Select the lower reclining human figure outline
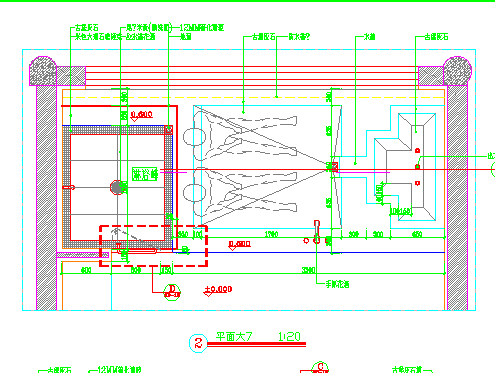The height and width of the screenshot is (373, 495). 240,193
